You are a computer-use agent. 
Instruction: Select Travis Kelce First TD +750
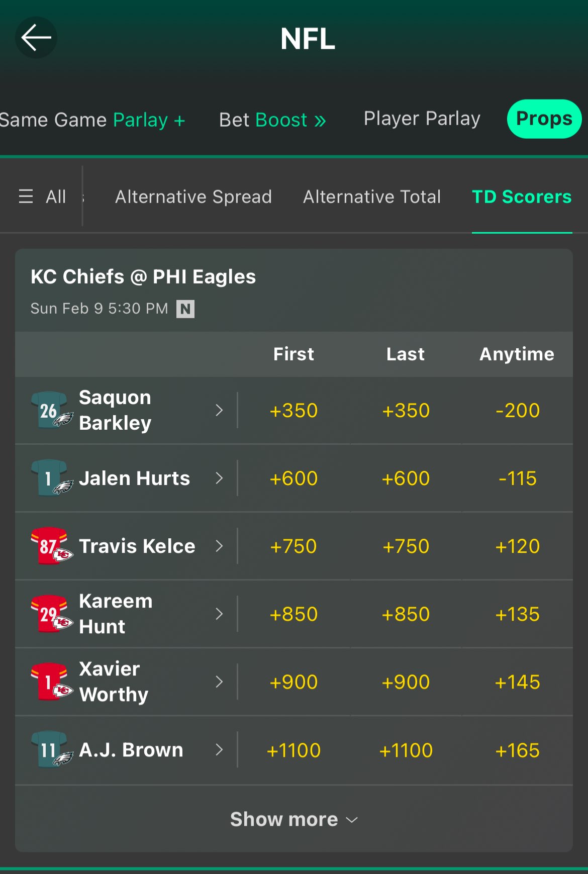click(293, 546)
